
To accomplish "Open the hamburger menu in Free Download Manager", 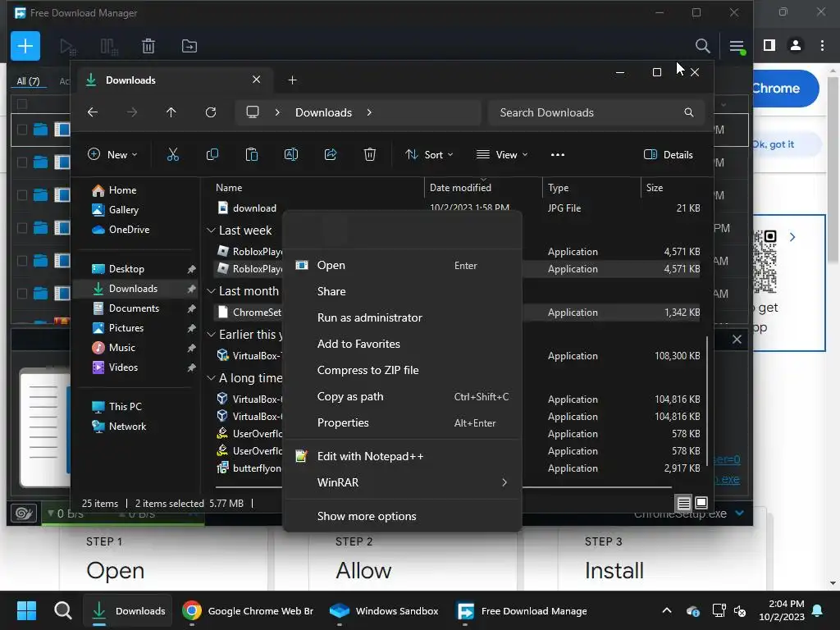I will (x=737, y=47).
